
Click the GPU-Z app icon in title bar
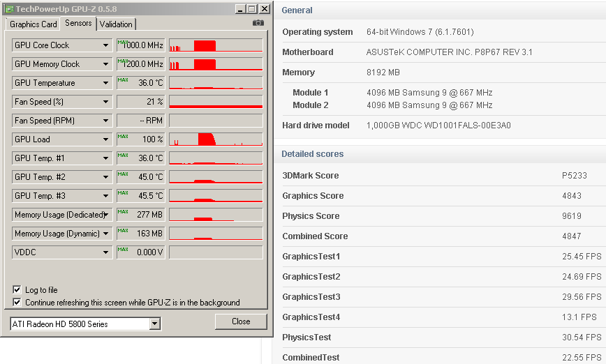(x=9, y=9)
